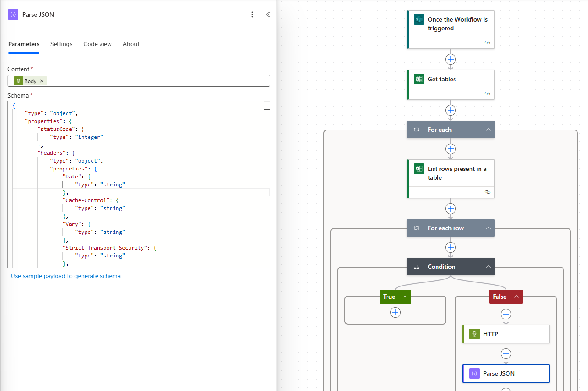Click Use sample payload to generate schema
588x391 pixels.
tap(66, 276)
